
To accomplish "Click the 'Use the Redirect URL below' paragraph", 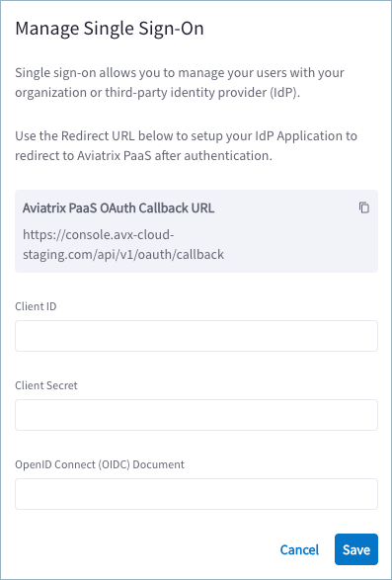I will pyautogui.click(x=186, y=145).
